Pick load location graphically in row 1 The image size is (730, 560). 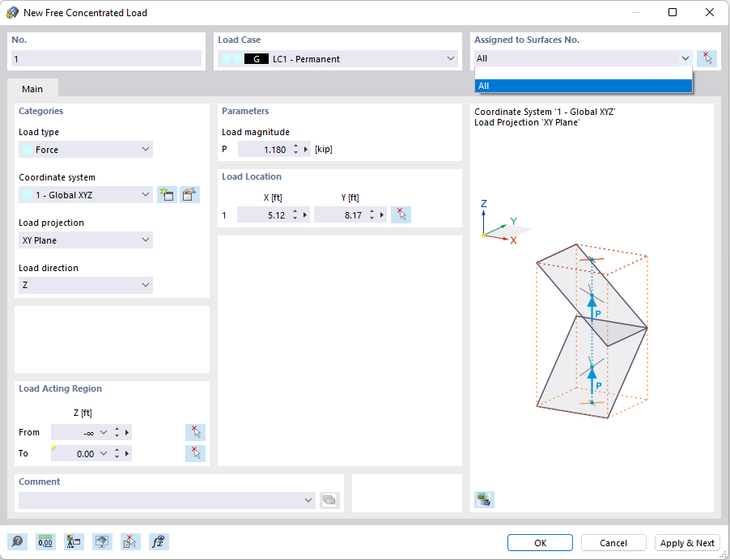pos(401,215)
